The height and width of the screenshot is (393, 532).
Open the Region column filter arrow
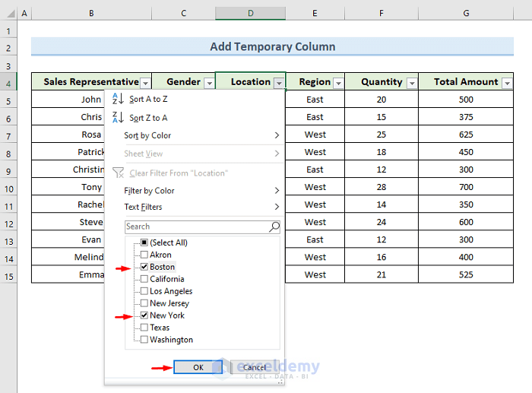pyautogui.click(x=338, y=83)
